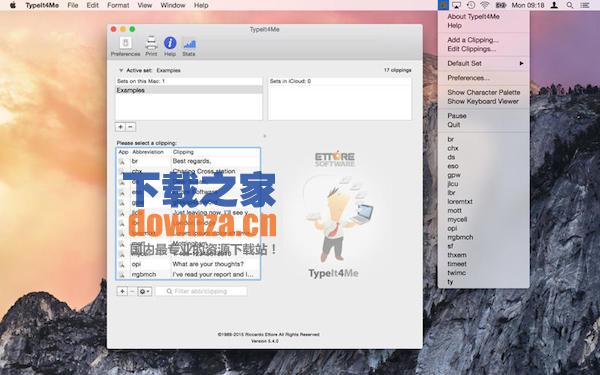Open Preferences from the window toolbar
This screenshot has width=600, height=375.
[126, 46]
